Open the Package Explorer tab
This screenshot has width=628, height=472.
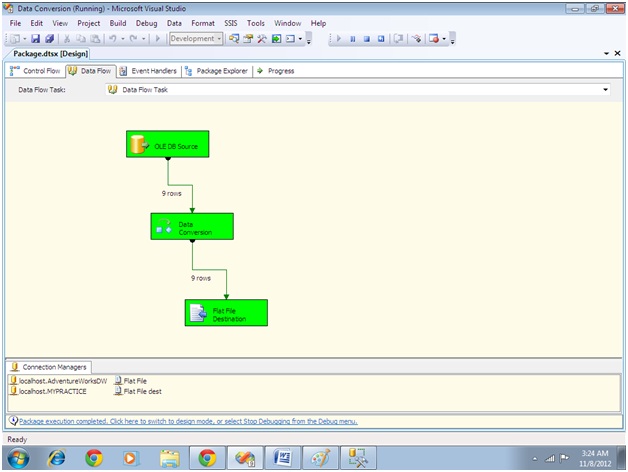(218, 71)
